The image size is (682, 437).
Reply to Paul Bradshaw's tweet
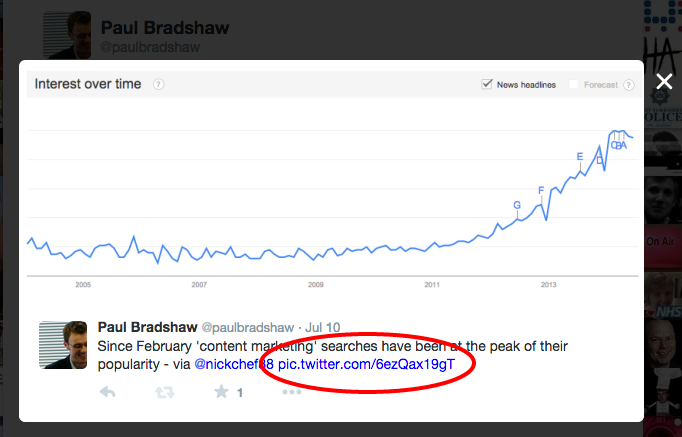(107, 392)
